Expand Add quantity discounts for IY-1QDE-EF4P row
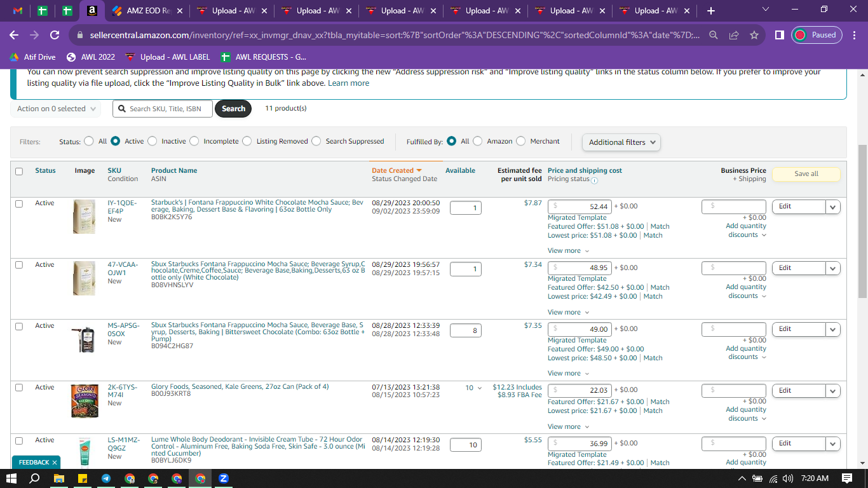868x488 pixels. pos(746,231)
